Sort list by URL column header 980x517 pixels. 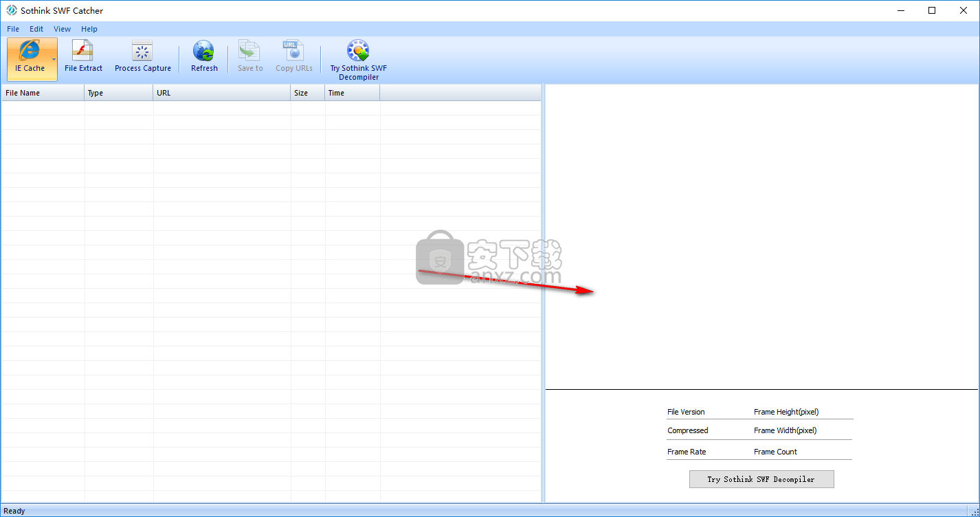(222, 93)
